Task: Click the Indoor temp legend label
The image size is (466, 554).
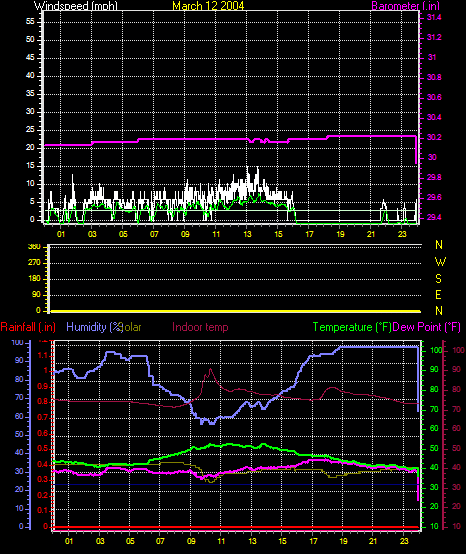Action: 200,327
